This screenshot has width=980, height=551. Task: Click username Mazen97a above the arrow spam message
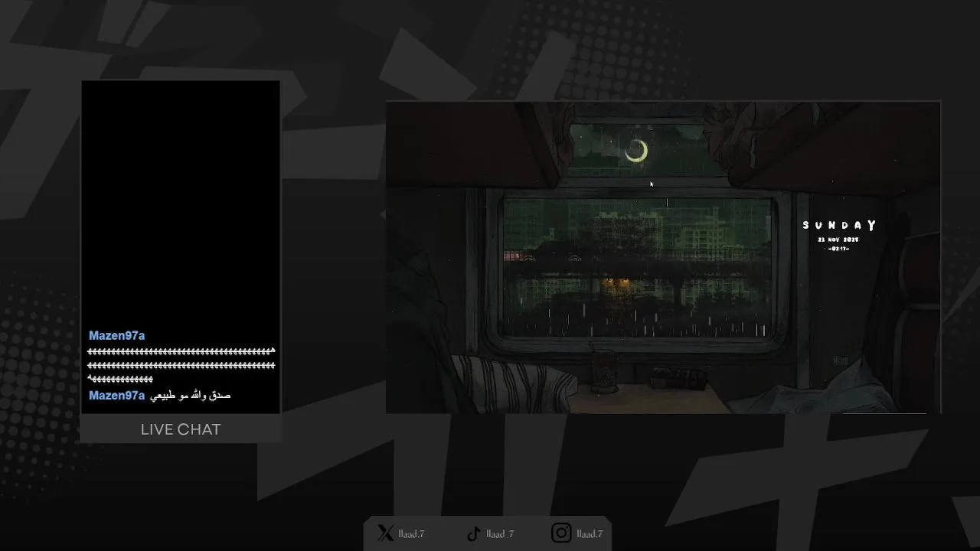tap(116, 335)
